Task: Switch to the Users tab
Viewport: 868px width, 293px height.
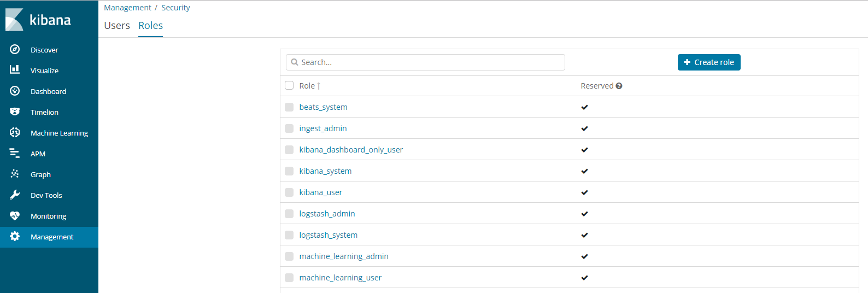Action: coord(117,26)
